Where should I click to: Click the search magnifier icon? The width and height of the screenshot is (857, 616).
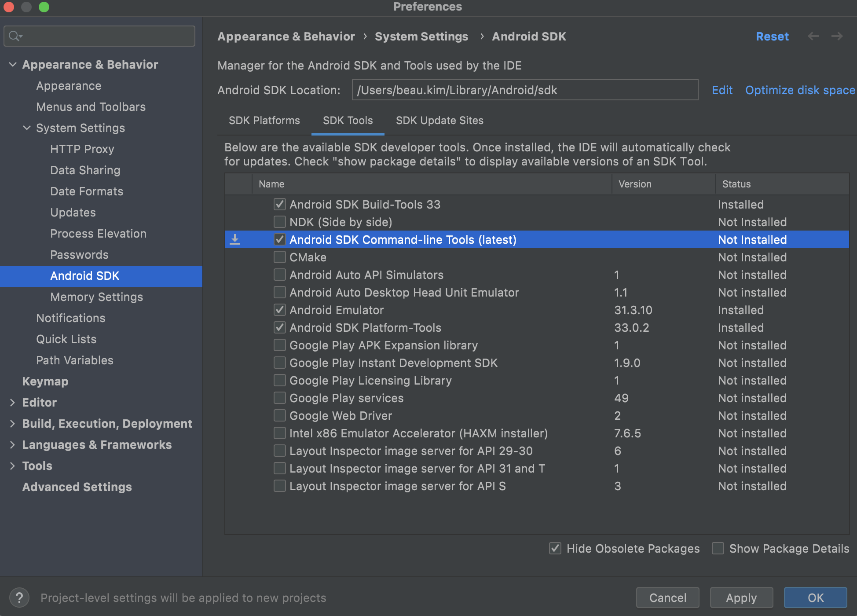(15, 36)
